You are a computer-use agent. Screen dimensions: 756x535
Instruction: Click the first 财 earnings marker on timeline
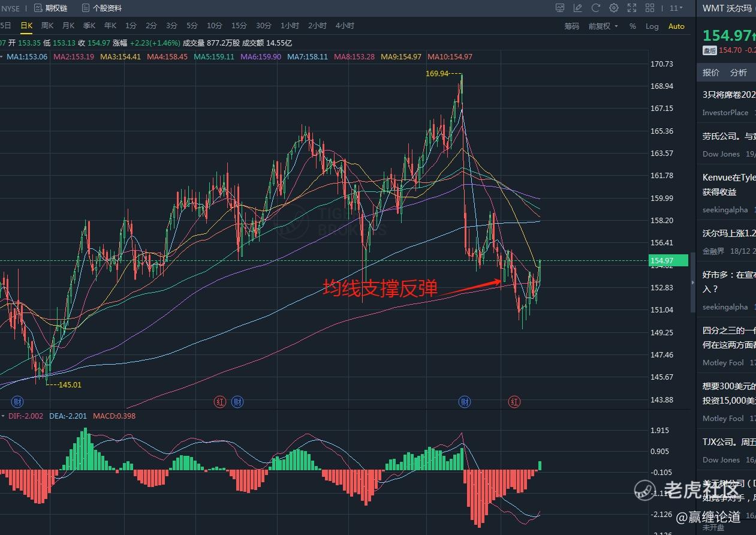17,401
